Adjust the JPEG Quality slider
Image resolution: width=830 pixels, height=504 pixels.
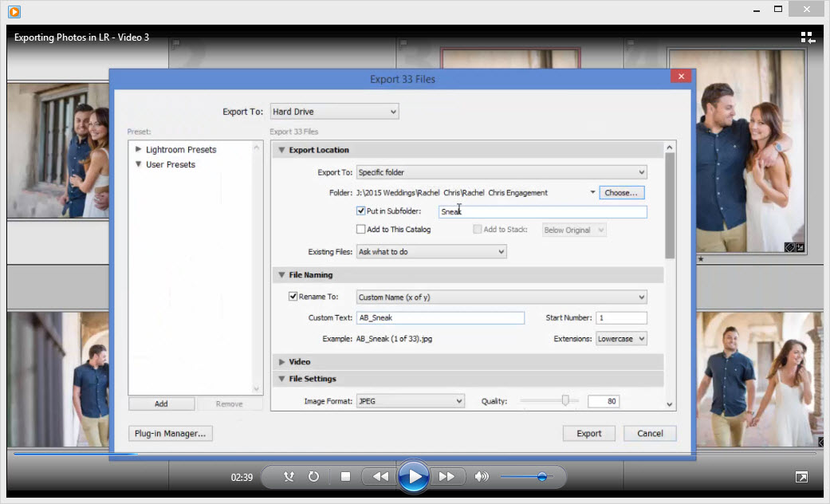click(x=565, y=401)
